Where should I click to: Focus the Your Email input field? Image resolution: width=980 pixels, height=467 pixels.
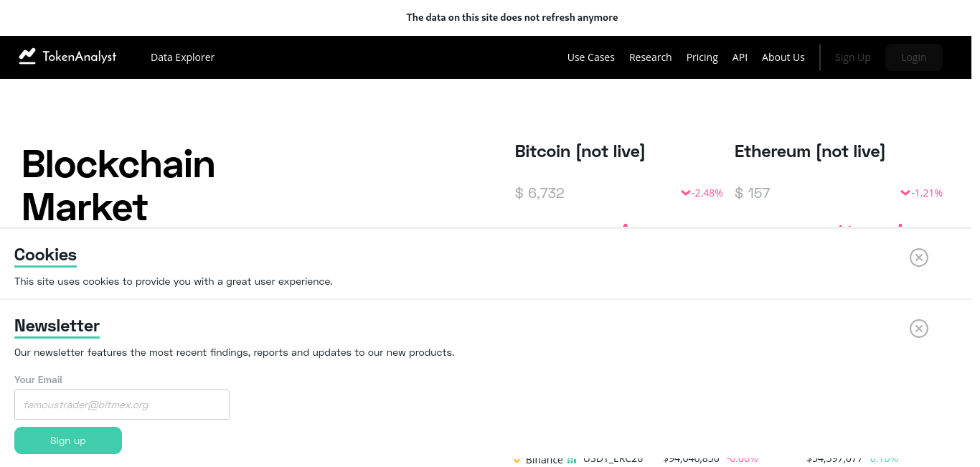coord(122,405)
